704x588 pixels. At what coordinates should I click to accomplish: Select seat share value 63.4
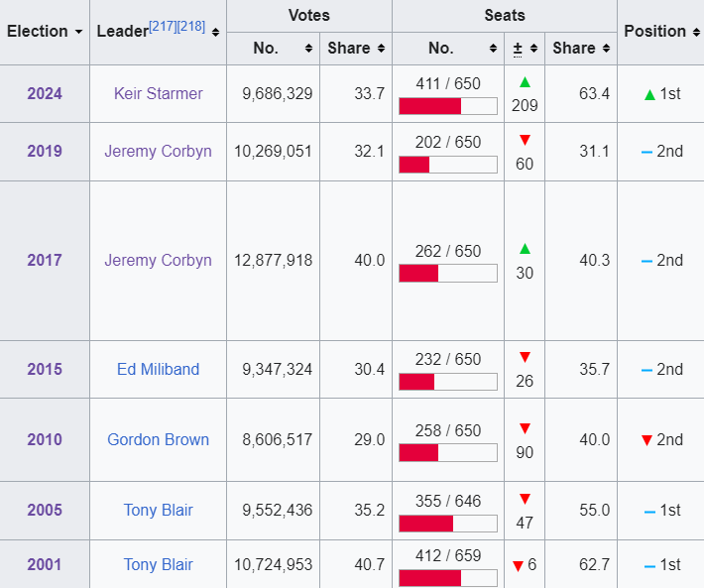[595, 94]
